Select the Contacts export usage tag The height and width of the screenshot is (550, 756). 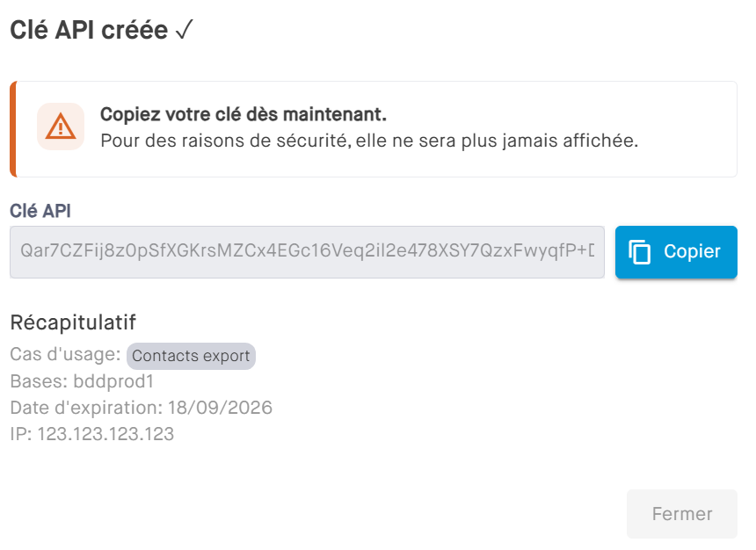(191, 356)
